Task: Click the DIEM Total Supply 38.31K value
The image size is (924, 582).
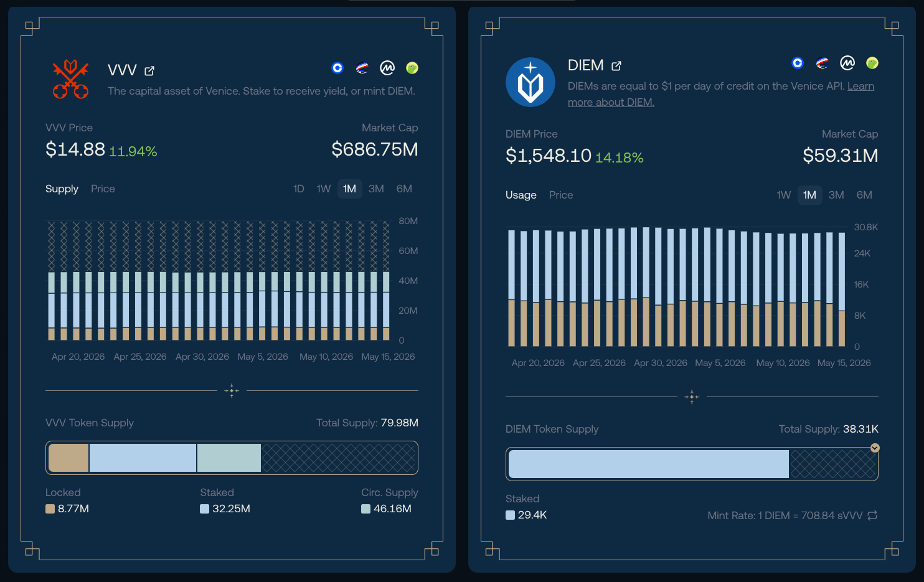Action: pos(860,429)
